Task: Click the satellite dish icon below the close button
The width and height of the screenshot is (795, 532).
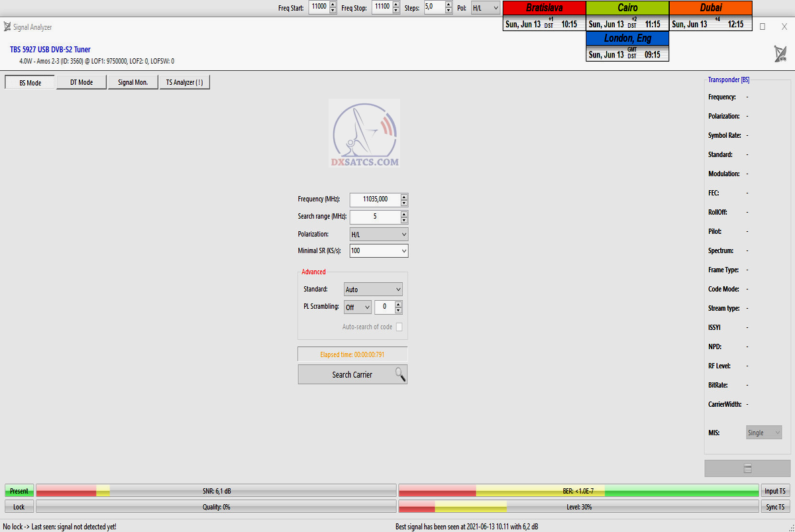Action: point(780,54)
